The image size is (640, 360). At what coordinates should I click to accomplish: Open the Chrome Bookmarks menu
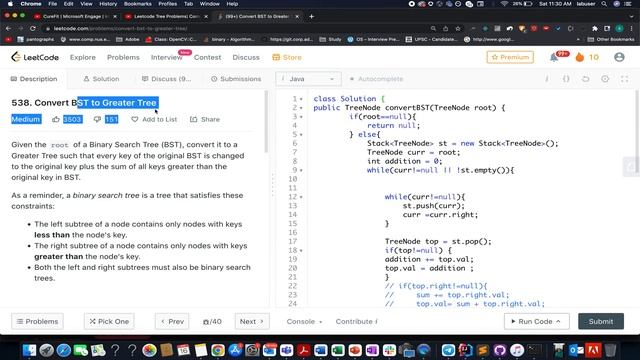(138, 4)
